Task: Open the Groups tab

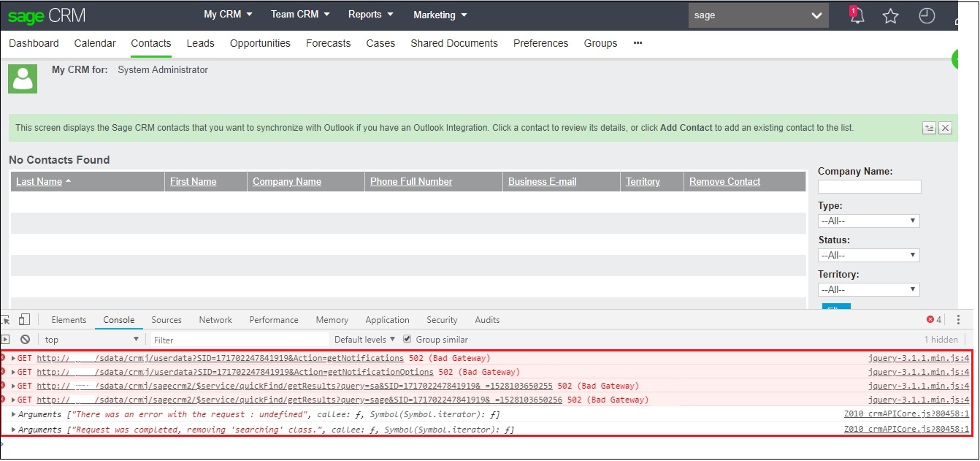Action: pyautogui.click(x=600, y=43)
